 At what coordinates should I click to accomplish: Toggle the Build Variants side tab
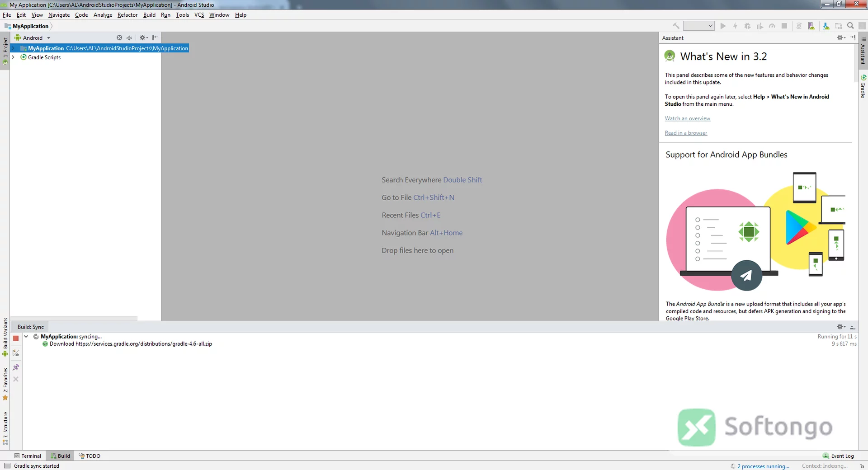[x=5, y=337]
